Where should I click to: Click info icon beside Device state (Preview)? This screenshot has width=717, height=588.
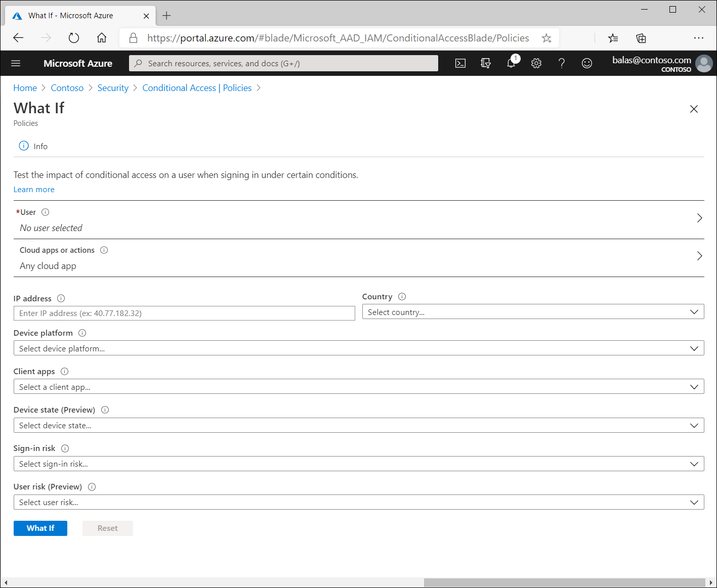tap(105, 410)
